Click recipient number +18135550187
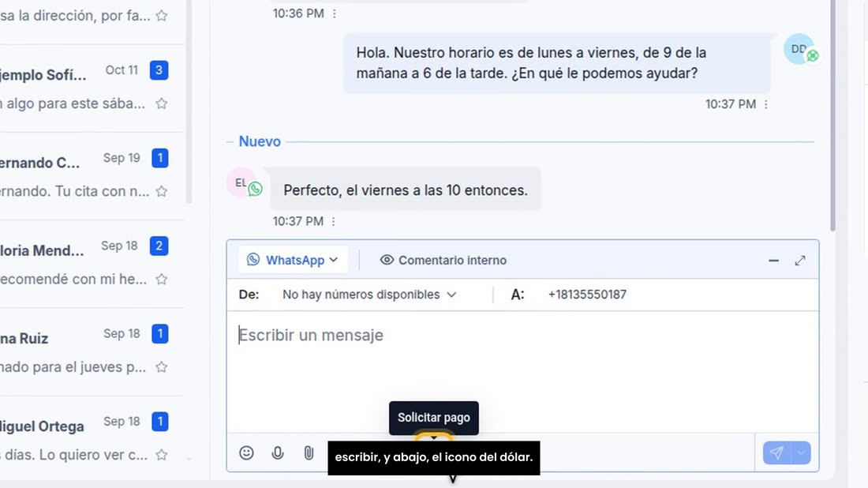 [587, 295]
